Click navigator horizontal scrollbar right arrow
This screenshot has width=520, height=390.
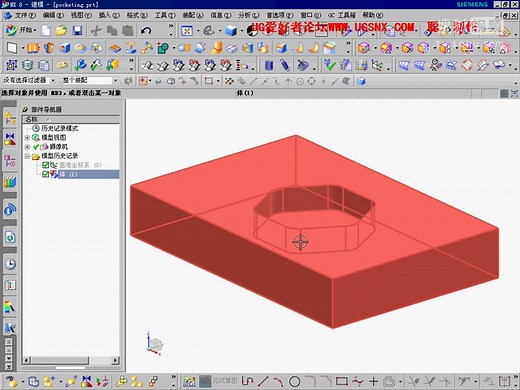[x=115, y=360]
